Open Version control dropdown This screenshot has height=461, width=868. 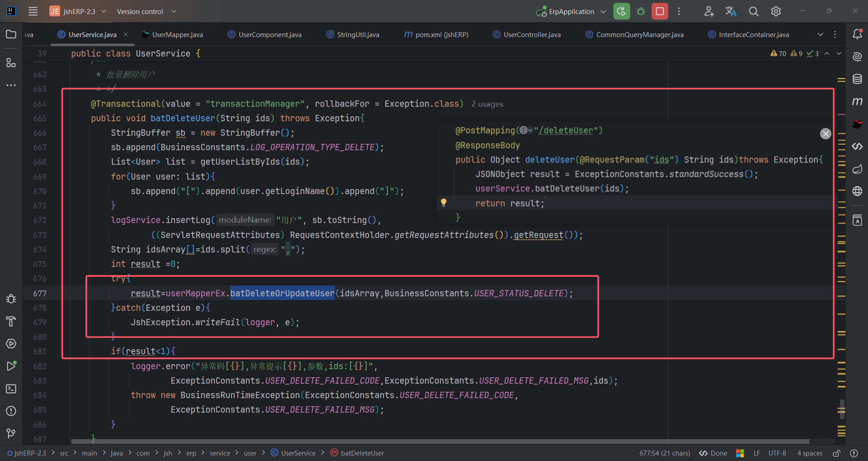146,11
